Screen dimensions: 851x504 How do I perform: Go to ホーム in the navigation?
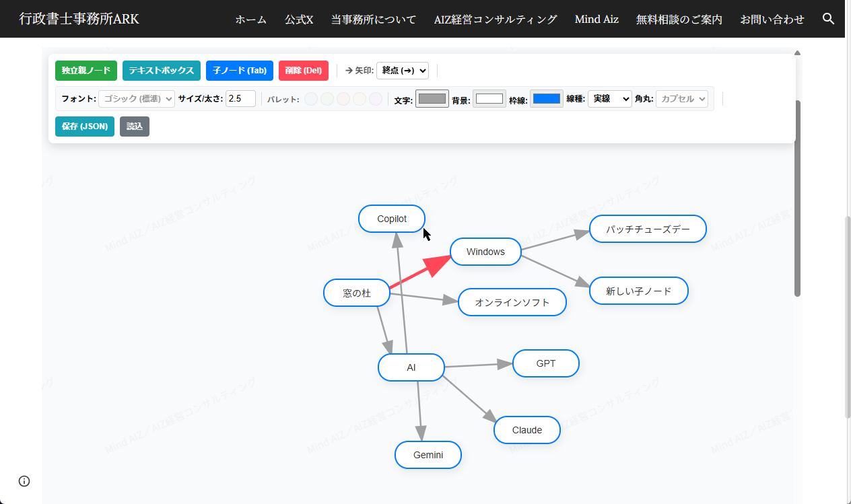point(250,20)
